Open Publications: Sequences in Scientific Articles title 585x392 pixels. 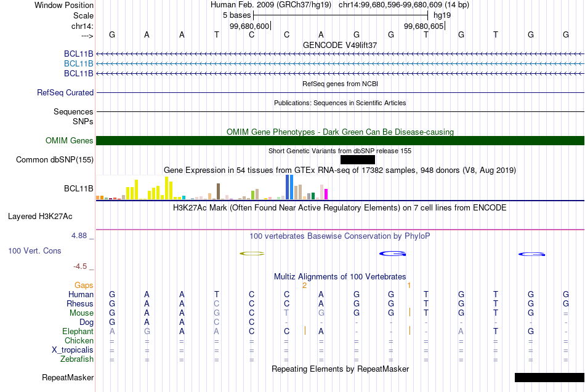pos(340,103)
